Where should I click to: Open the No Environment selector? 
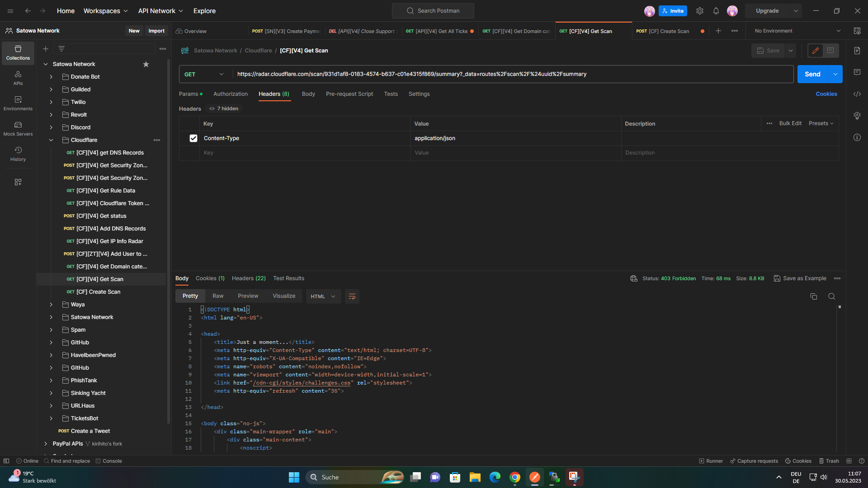coord(796,31)
